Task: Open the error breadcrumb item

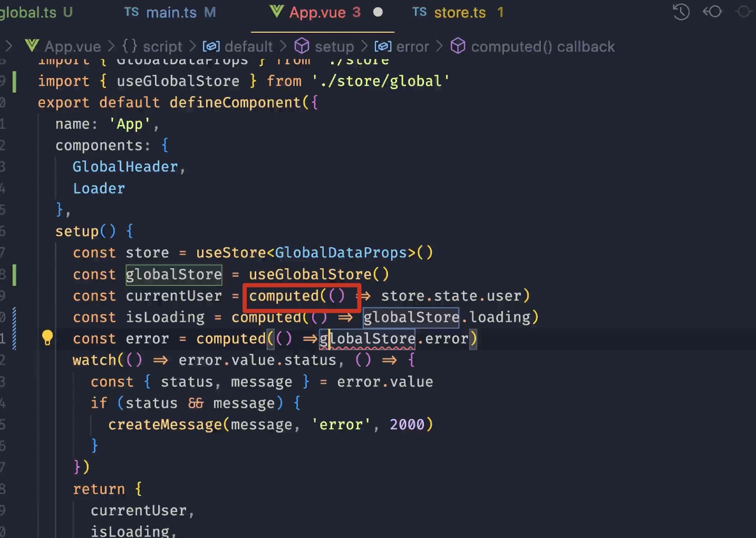Action: (412, 46)
